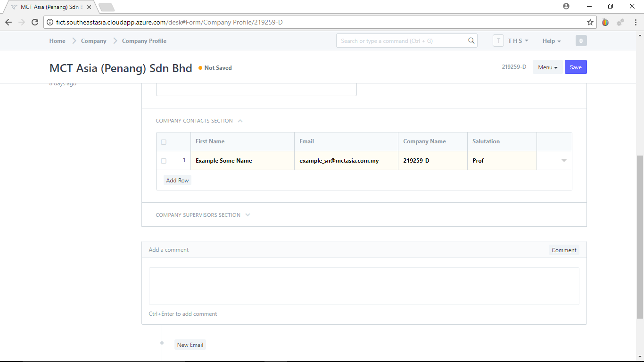The height and width of the screenshot is (362, 644).
Task: Reload the page with refresh icon
Action: click(x=35, y=22)
